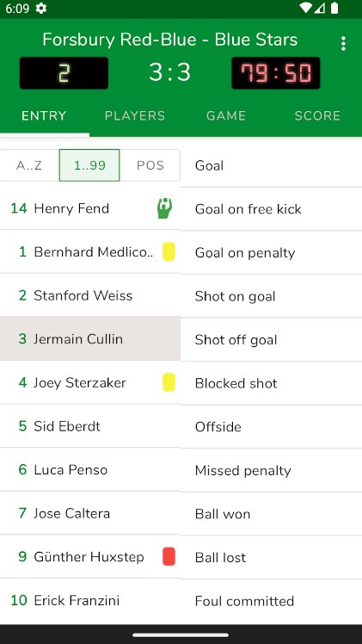Open the SCORE tab

[317, 116]
